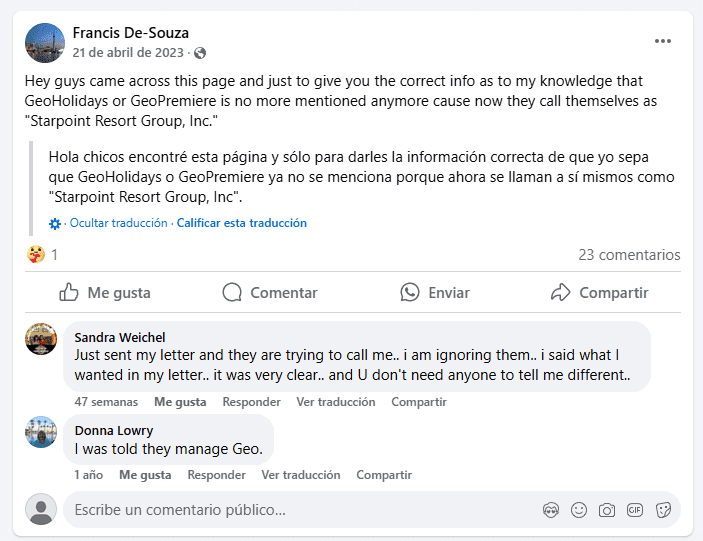This screenshot has height=541, width=703.
Task: Reply to Sandra Weichel's comment
Action: click(x=251, y=402)
